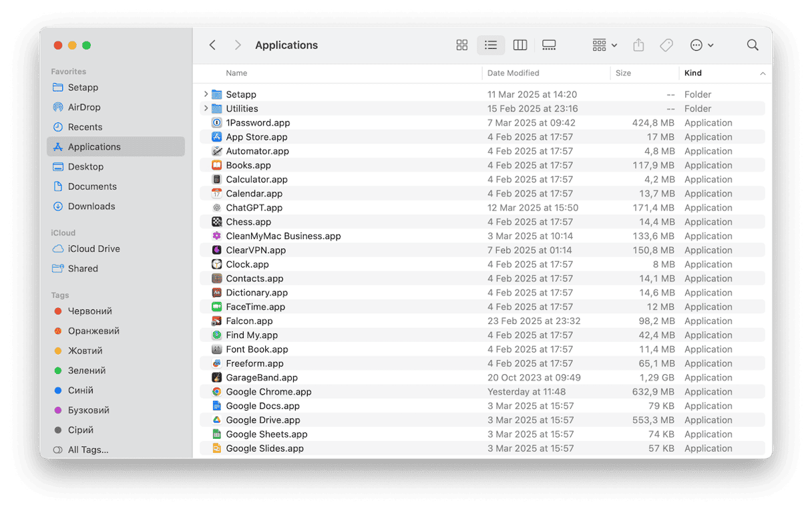The height and width of the screenshot is (511, 812).
Task: Switch to gallery view
Action: pos(549,45)
